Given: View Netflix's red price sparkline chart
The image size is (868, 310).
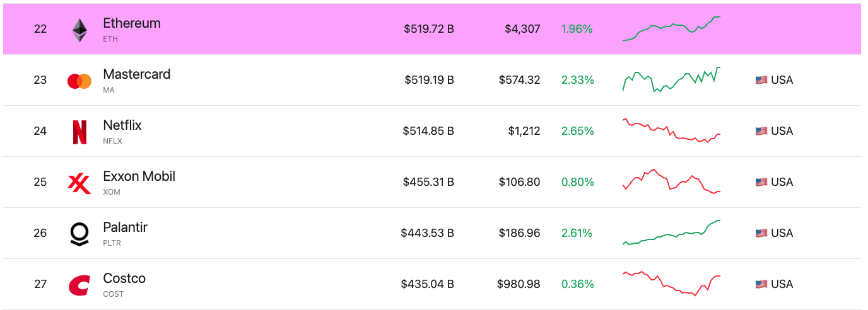Looking at the screenshot, I should 671,130.
